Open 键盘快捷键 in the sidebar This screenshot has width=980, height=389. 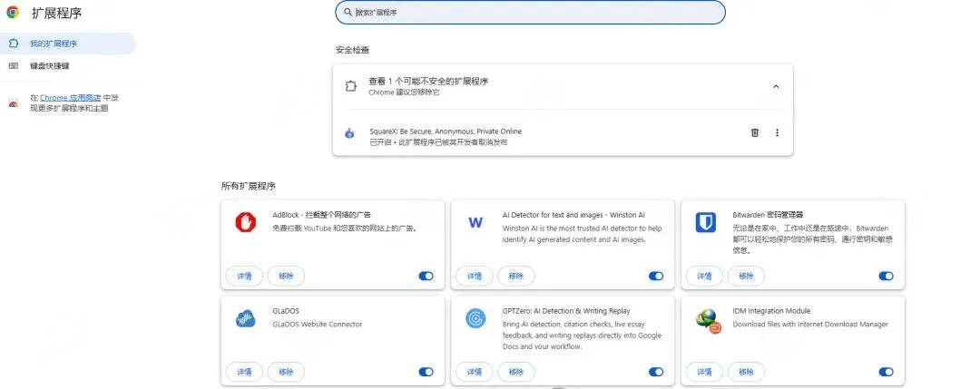click(67, 65)
